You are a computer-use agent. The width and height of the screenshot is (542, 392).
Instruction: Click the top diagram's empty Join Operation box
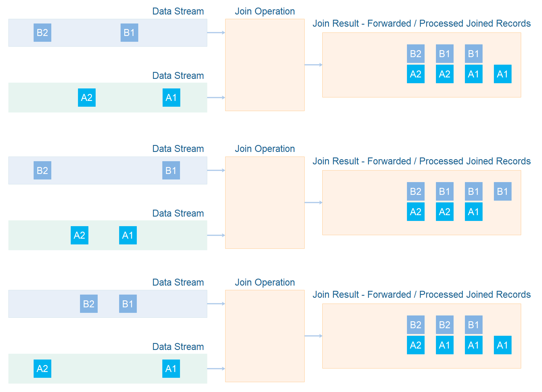click(x=265, y=65)
